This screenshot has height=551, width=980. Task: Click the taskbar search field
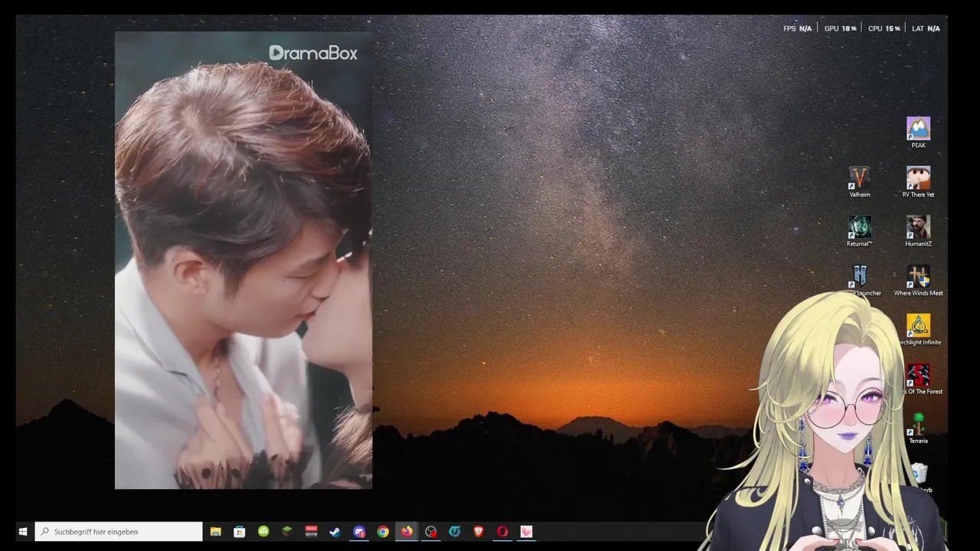point(119,531)
